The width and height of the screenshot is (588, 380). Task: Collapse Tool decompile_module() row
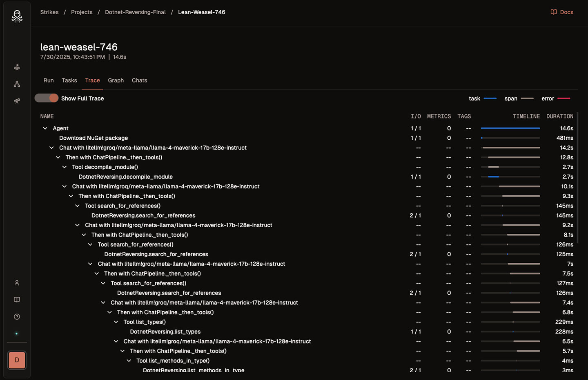(65, 167)
